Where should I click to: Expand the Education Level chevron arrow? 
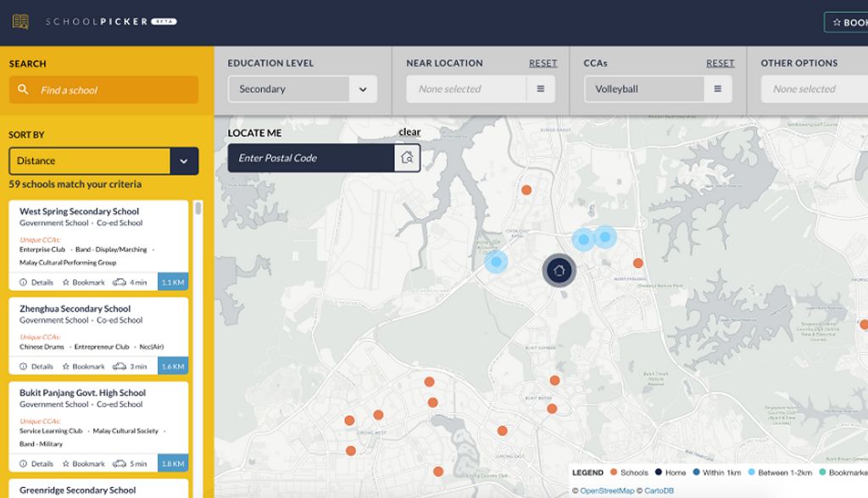tap(363, 89)
